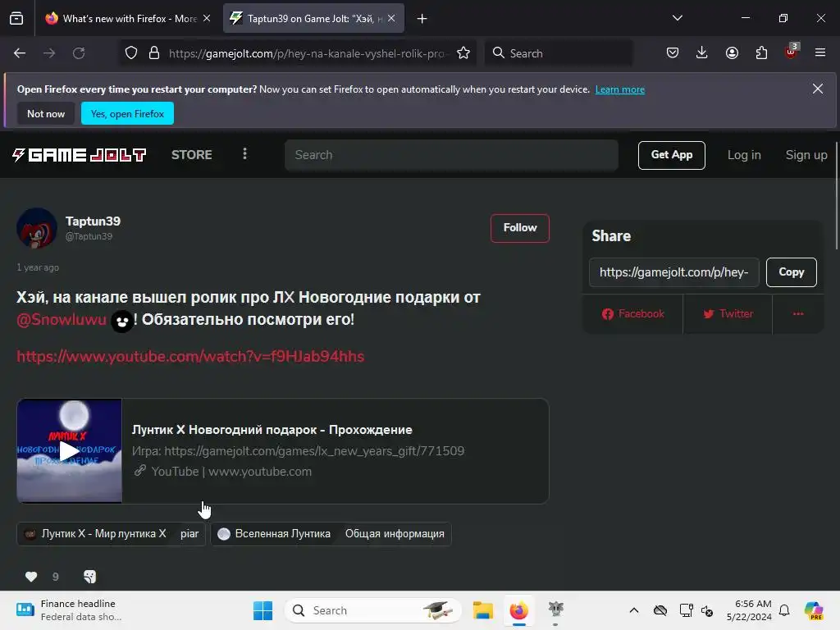The width and height of the screenshot is (840, 630).
Task: Open Game Jolt more options dots
Action: (x=244, y=154)
